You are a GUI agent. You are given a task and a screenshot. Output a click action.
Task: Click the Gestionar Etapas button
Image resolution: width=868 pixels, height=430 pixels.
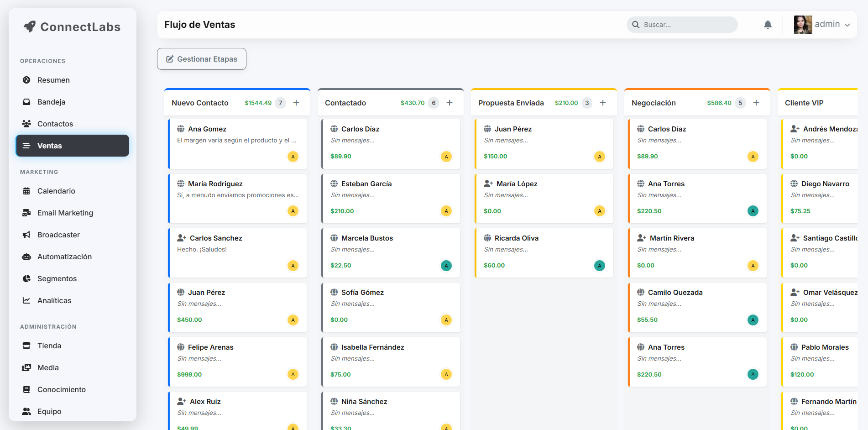pos(201,59)
